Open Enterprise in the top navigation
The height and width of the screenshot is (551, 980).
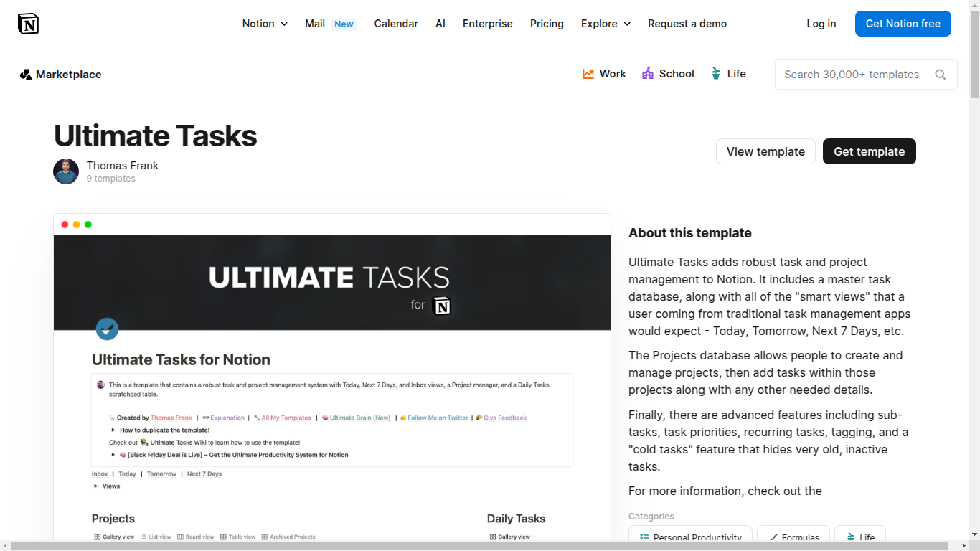pyautogui.click(x=488, y=24)
